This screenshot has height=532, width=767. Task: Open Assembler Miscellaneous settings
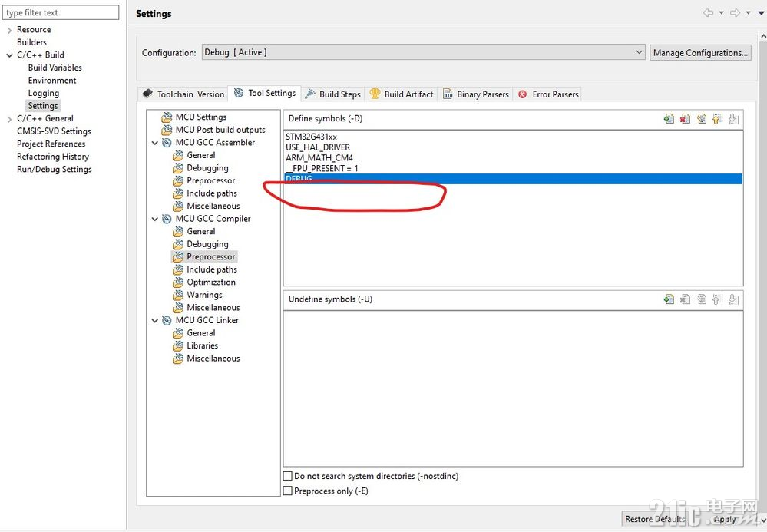tap(213, 206)
